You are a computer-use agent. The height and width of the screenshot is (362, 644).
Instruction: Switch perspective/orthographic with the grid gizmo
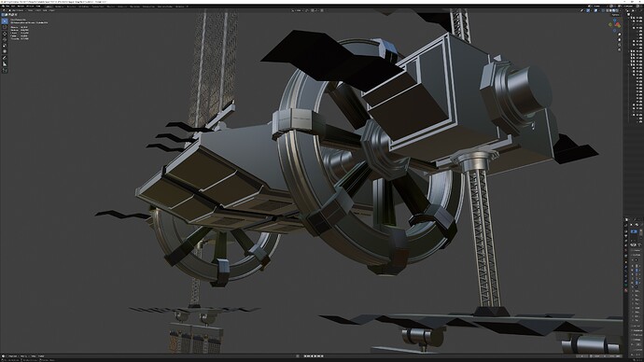[x=620, y=49]
